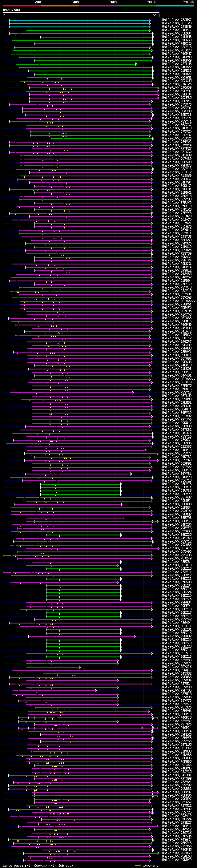Image resolution: width=197 pixels, height=868 pixels.
Task: Select hit label UniRef100_C5XSU5
Action: (x=177, y=81)
